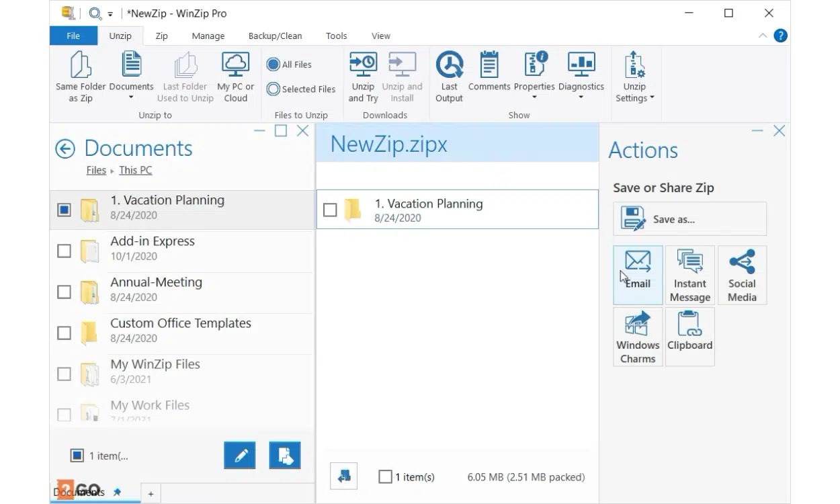Screen dimensions: 840x504
Task: Open the Quick Access toolbar dropdown arrow
Action: tap(110, 13)
